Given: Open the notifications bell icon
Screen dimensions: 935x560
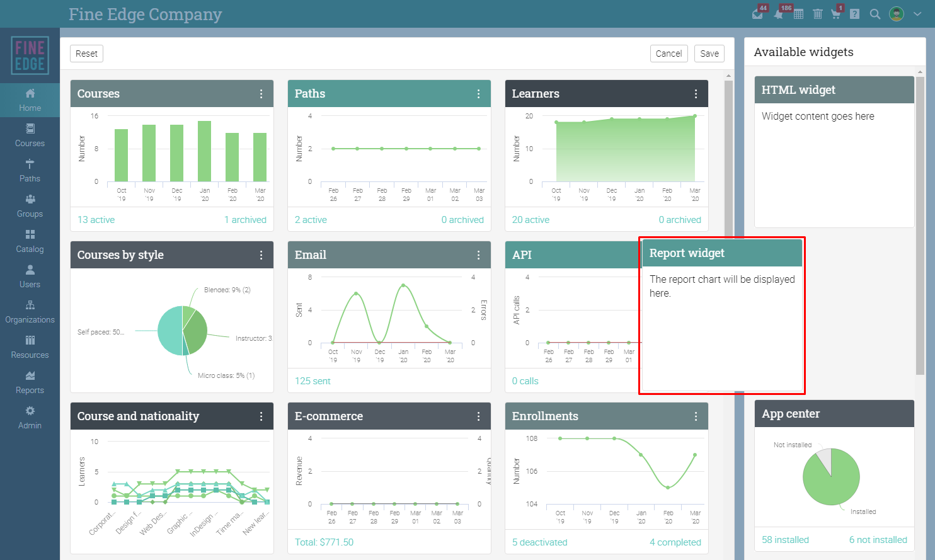Looking at the screenshot, I should (x=779, y=14).
